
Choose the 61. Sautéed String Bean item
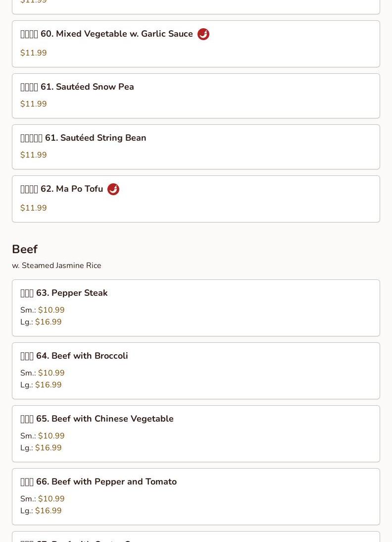point(96,138)
